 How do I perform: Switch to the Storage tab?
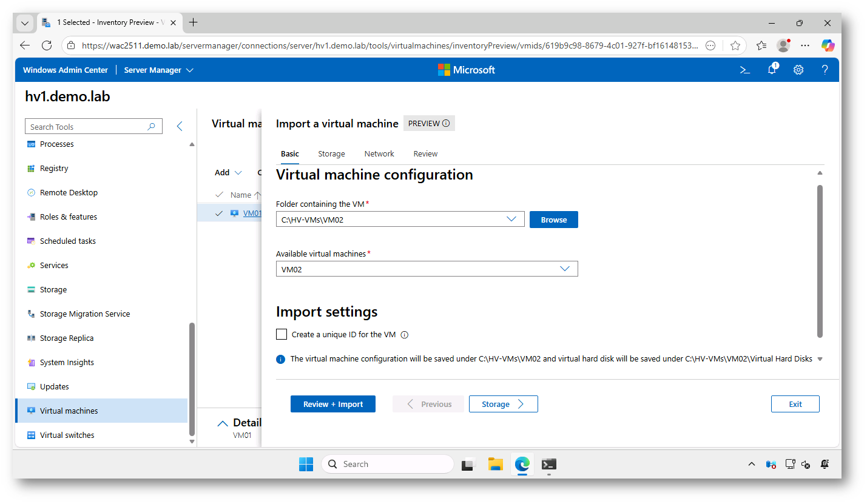click(x=331, y=154)
